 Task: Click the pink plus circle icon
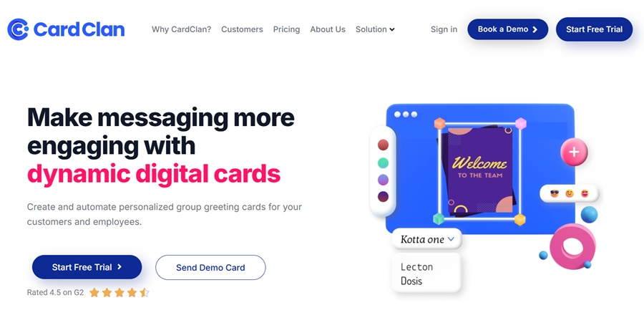574,152
